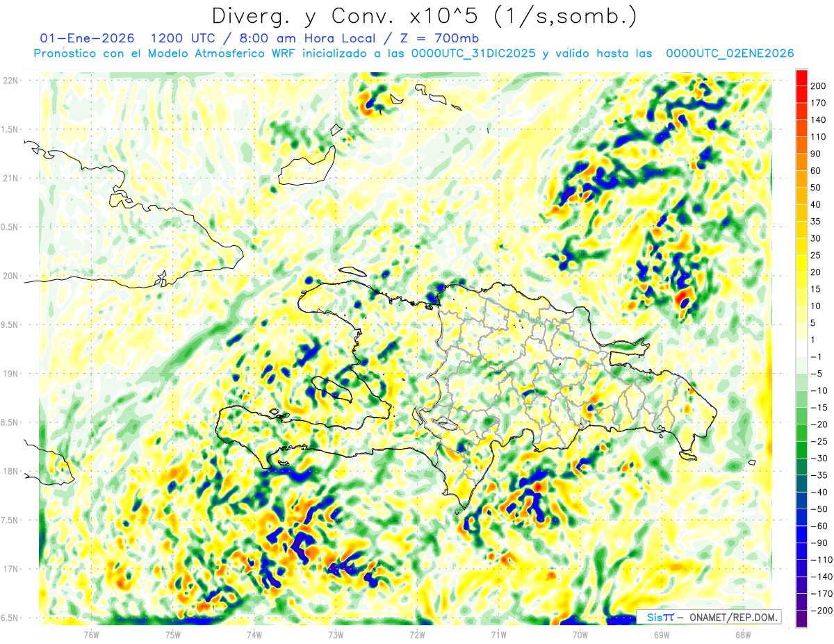The image size is (834, 644).
Task: Click the "72W" longitude label
Action: tap(417, 634)
